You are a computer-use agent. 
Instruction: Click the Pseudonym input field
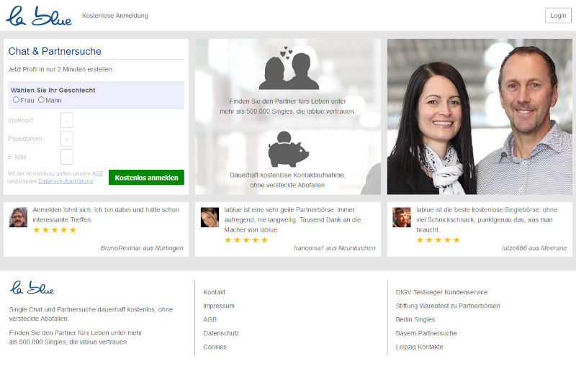pos(66,139)
